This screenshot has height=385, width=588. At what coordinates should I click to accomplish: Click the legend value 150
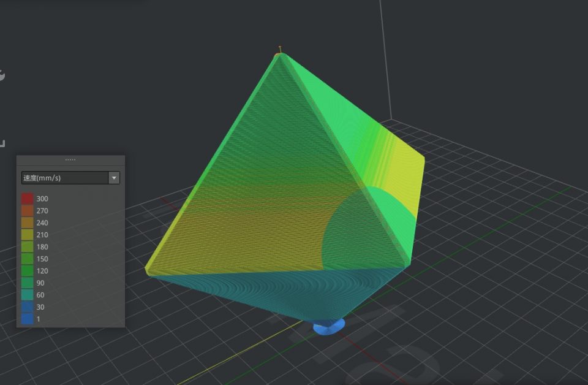42,259
